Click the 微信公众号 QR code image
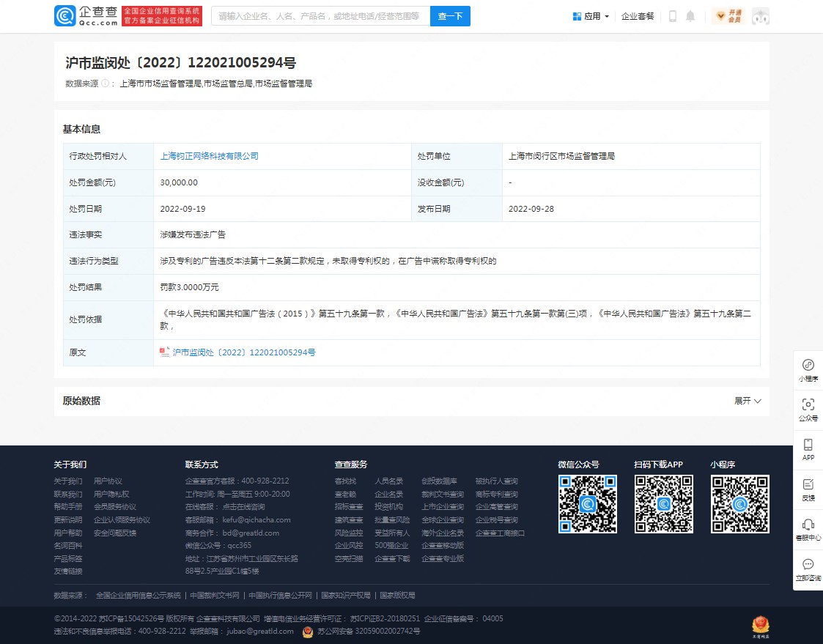823x644 pixels. tap(588, 504)
